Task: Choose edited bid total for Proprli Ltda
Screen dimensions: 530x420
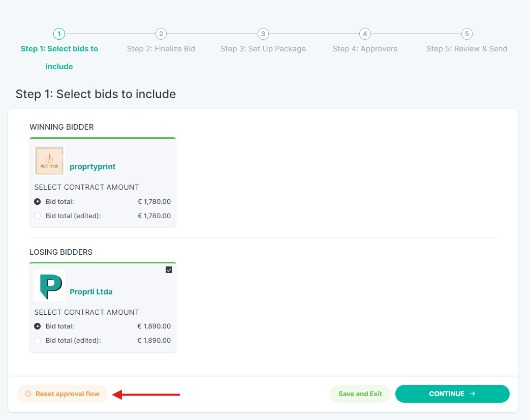Action: pos(38,341)
